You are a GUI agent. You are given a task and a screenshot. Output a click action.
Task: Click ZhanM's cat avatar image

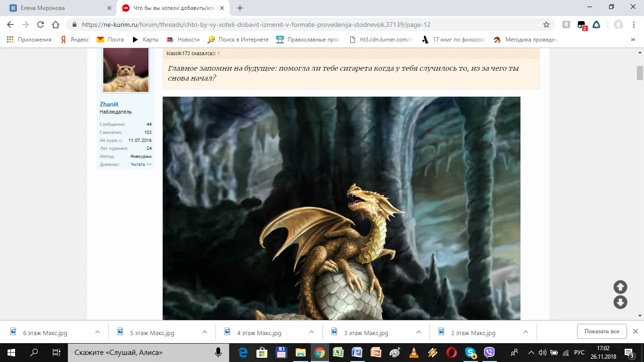coord(126,70)
